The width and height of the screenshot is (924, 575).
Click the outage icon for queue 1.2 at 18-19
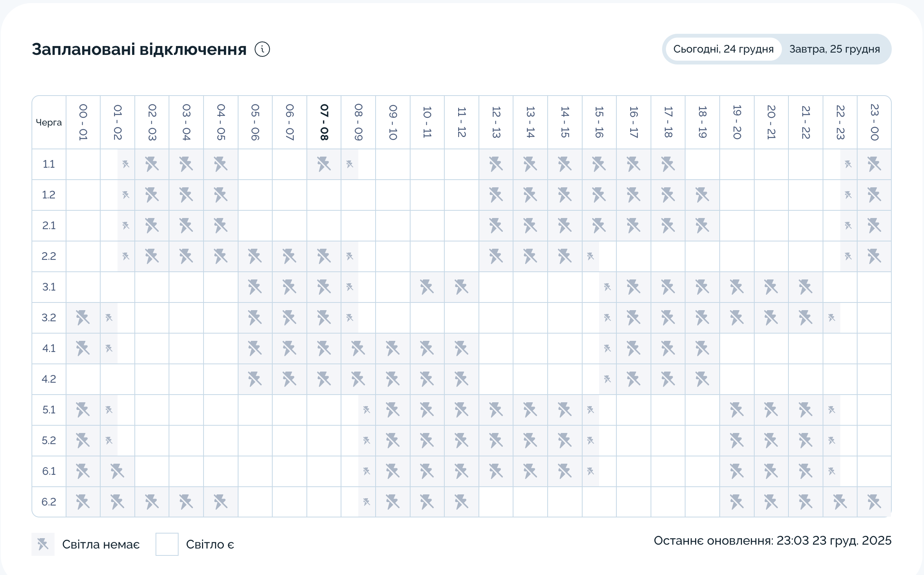coord(702,195)
